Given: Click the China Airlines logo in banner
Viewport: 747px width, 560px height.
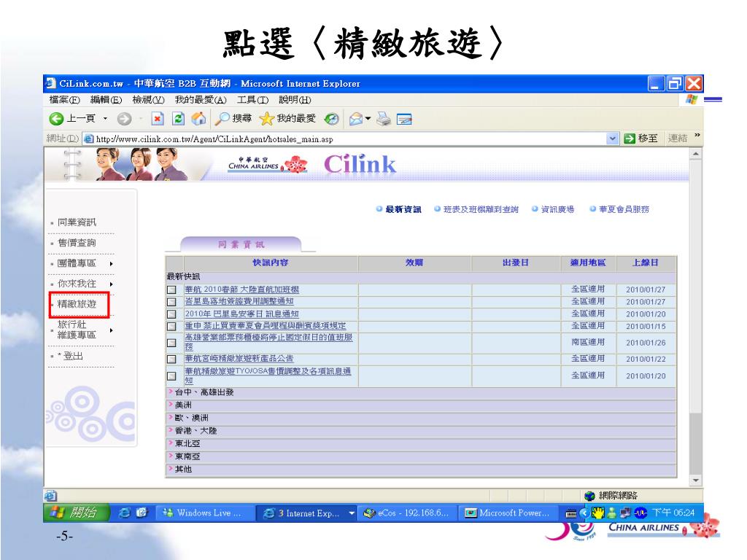Looking at the screenshot, I should tap(268, 164).
